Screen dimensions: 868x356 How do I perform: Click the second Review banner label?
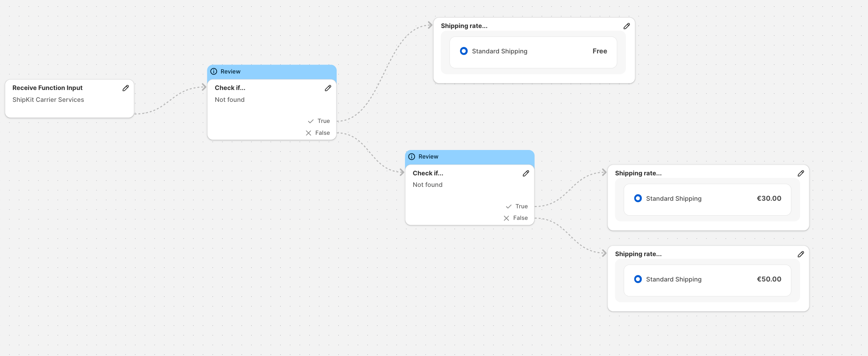tap(428, 157)
